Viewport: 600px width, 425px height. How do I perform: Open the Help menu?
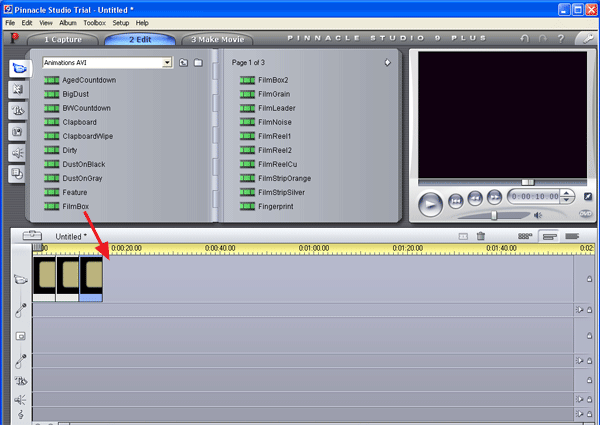tap(142, 23)
